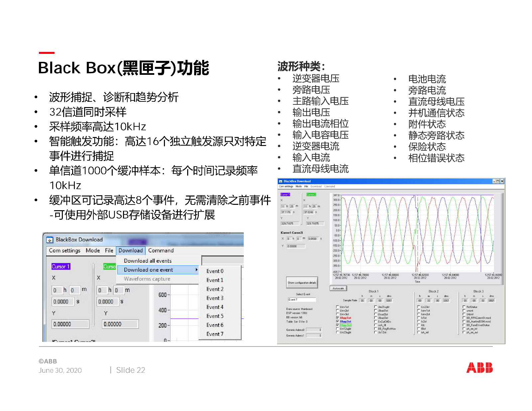Select Event 3 from the submenu

click(215, 298)
